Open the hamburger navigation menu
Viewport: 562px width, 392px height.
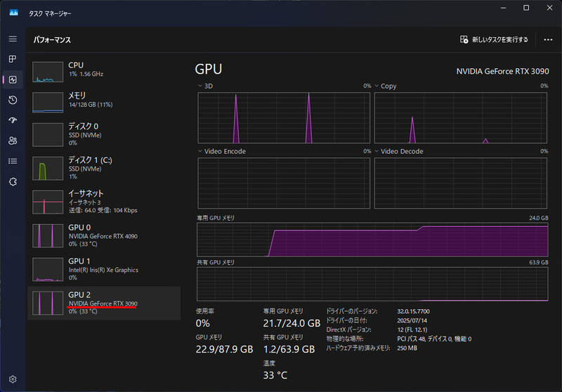pos(13,39)
